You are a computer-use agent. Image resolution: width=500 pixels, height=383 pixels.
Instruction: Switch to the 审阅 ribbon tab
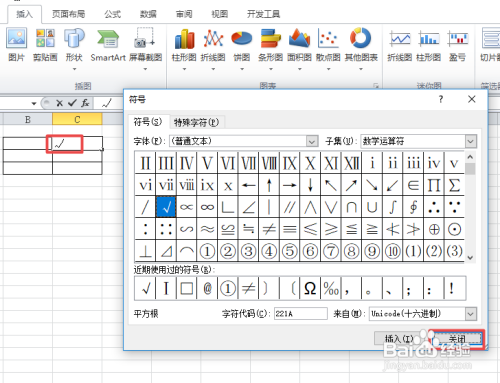pyautogui.click(x=184, y=14)
